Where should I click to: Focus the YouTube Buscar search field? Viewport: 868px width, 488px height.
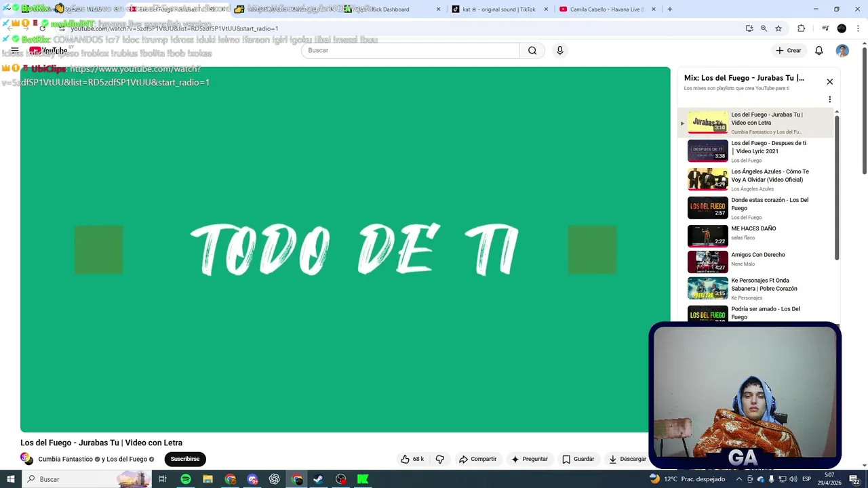(410, 50)
